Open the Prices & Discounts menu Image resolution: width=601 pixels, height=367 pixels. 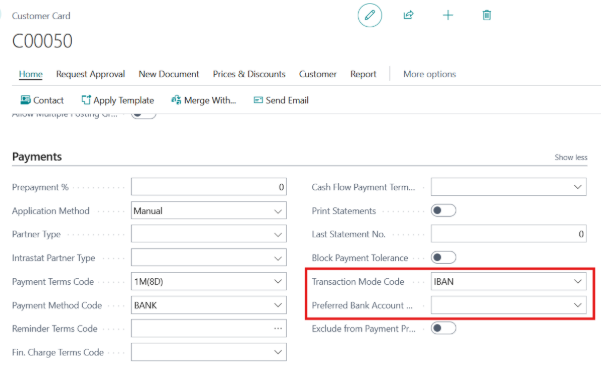tap(249, 74)
